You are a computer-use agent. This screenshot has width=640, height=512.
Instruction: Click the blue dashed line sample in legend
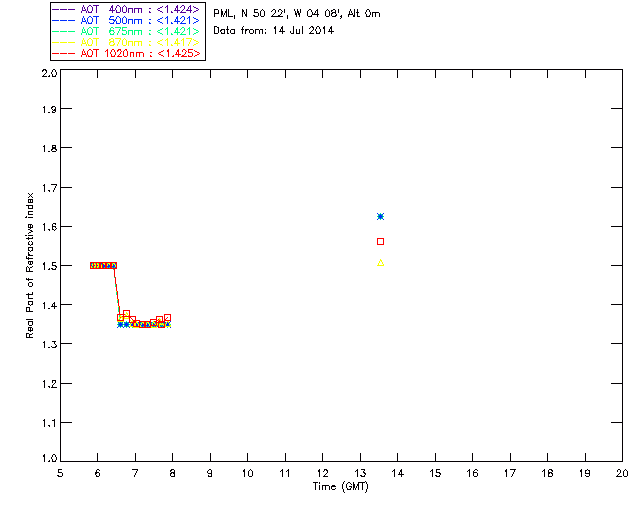[64, 20]
